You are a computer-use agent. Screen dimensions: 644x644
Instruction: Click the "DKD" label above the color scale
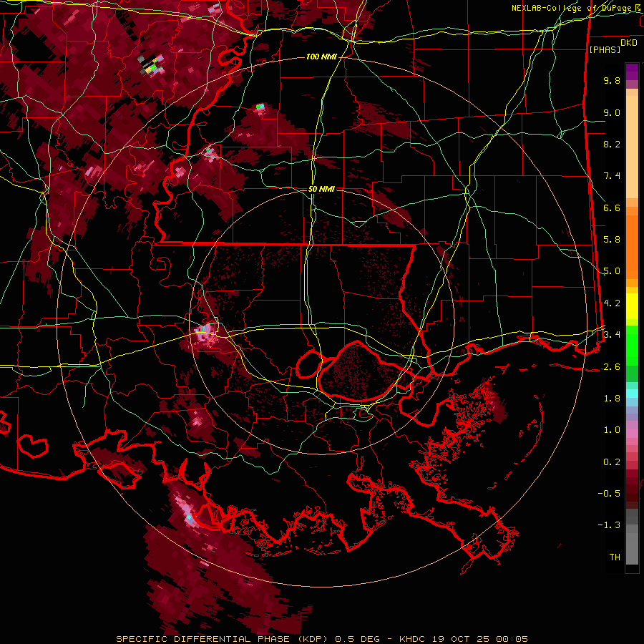click(629, 43)
